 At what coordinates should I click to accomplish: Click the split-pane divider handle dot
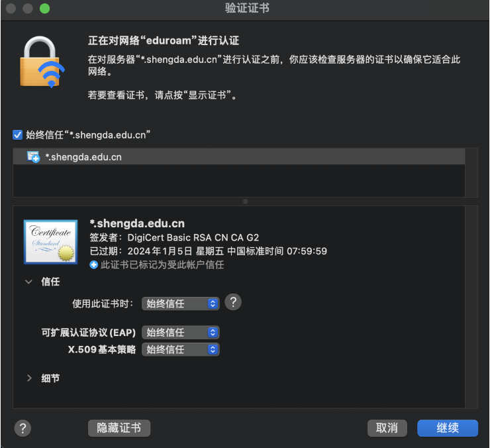[x=245, y=201]
